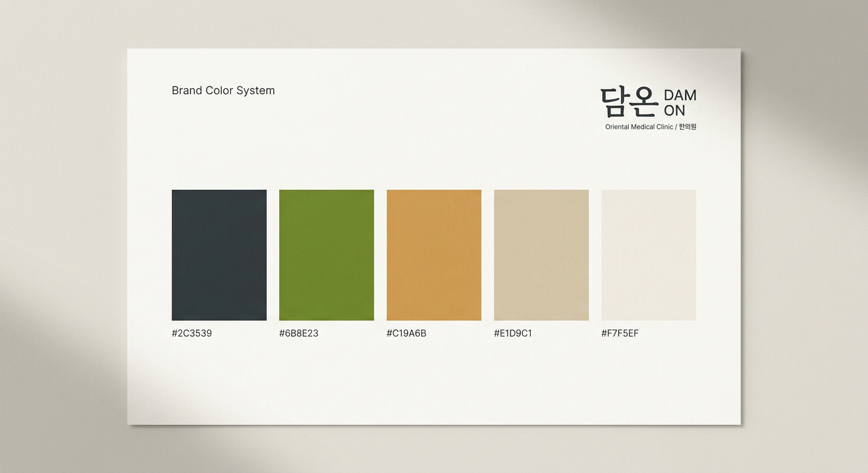Select the off-white #F7F5EF swatch
The height and width of the screenshot is (473, 868).
[x=649, y=255]
